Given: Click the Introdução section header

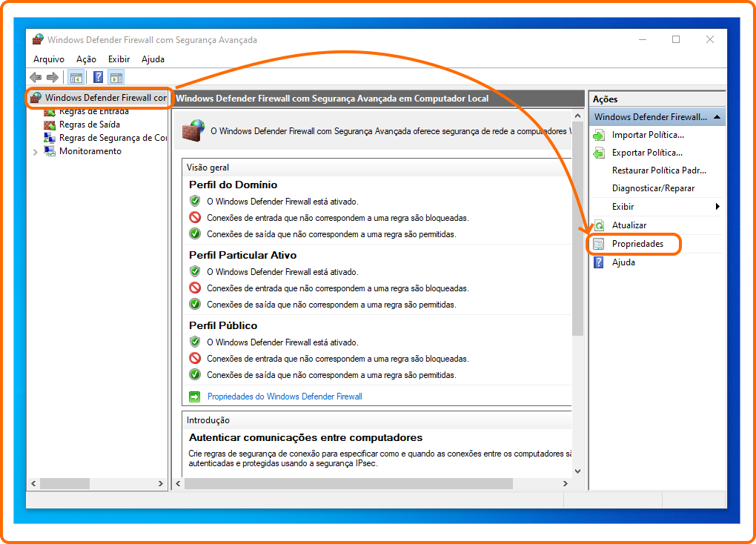Looking at the screenshot, I should (x=208, y=420).
